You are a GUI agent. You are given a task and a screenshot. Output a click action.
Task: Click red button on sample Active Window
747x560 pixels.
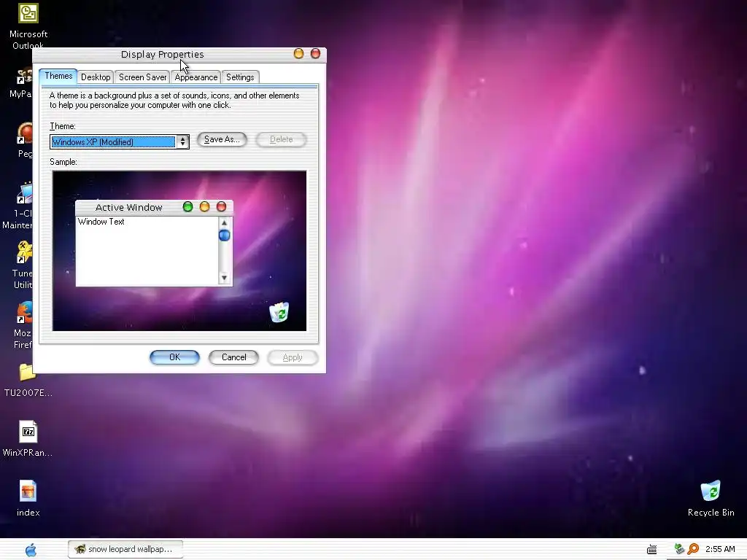click(221, 206)
